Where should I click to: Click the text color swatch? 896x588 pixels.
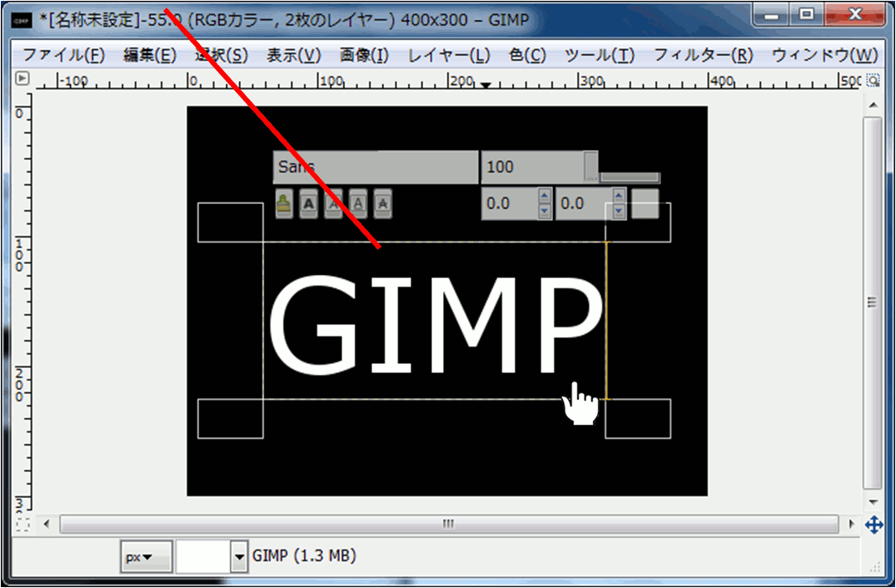click(645, 204)
